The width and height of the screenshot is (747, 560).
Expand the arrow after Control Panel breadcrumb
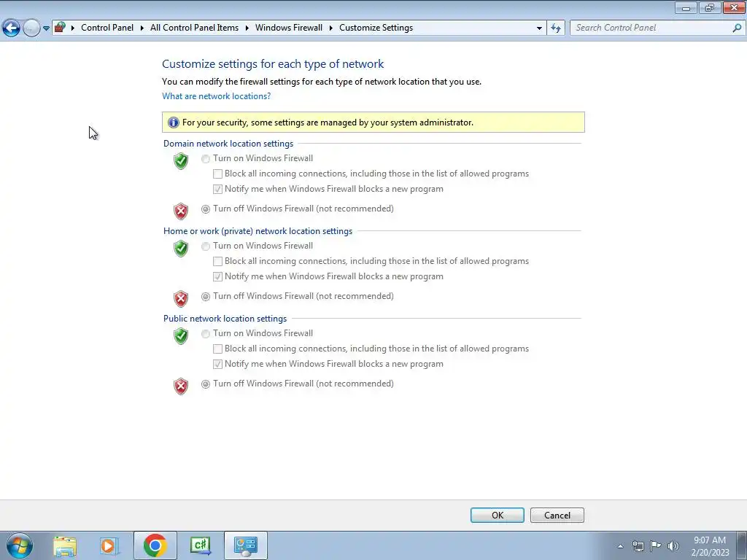click(x=142, y=28)
